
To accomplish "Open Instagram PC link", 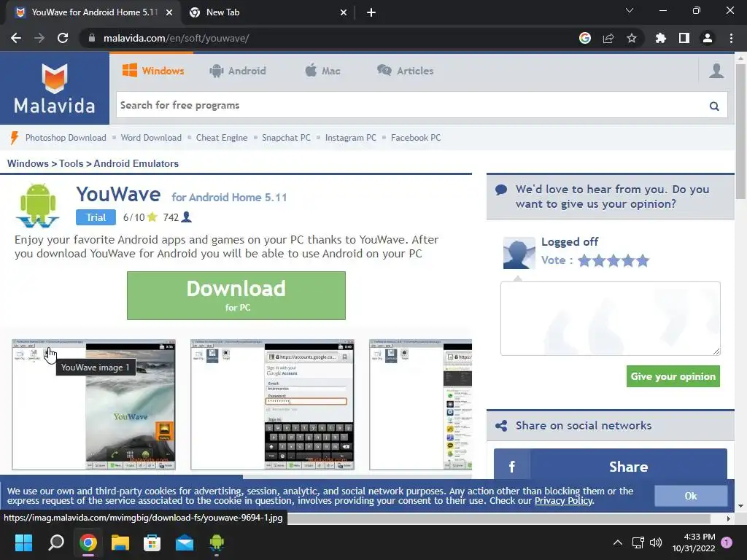I will tap(351, 138).
